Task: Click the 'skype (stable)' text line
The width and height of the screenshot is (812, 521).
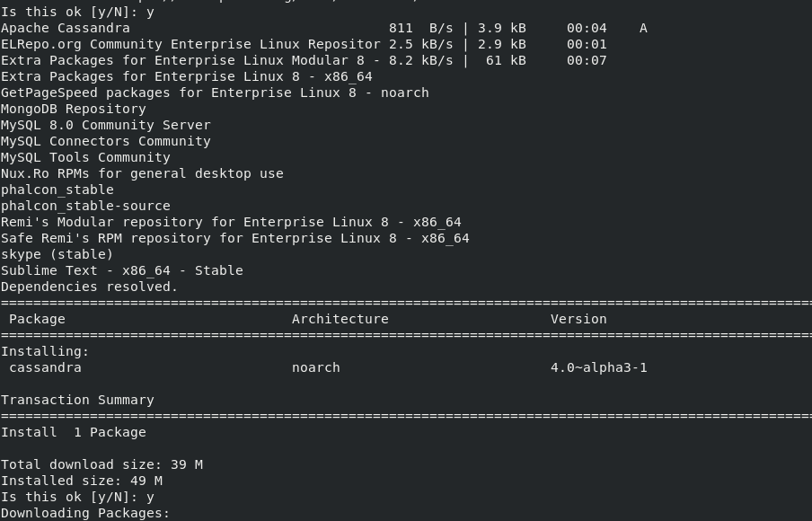Action: click(x=57, y=254)
